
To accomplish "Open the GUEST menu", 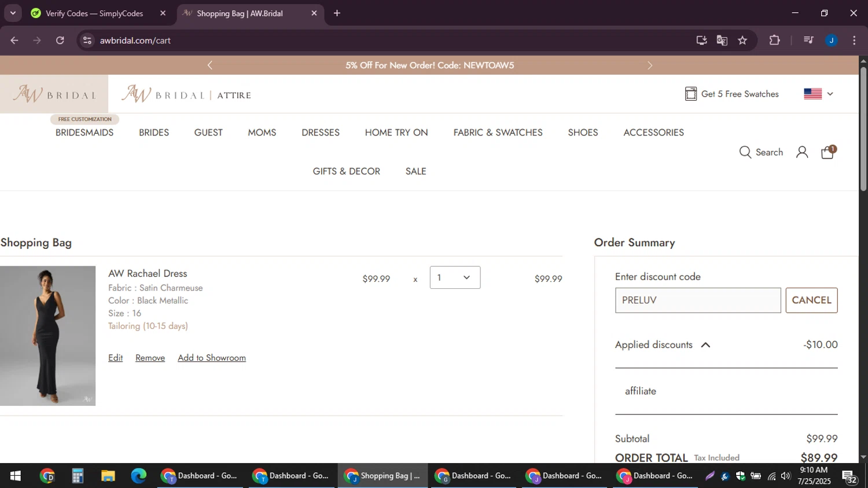I will pos(208,133).
